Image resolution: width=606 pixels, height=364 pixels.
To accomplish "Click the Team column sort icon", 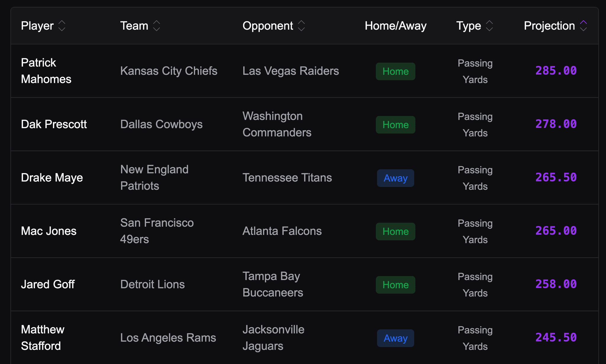I will [157, 26].
